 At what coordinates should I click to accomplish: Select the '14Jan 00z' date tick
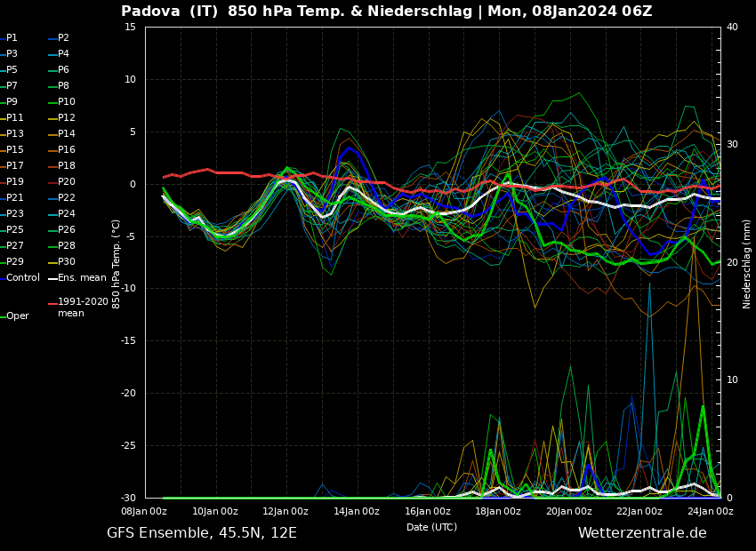[357, 511]
